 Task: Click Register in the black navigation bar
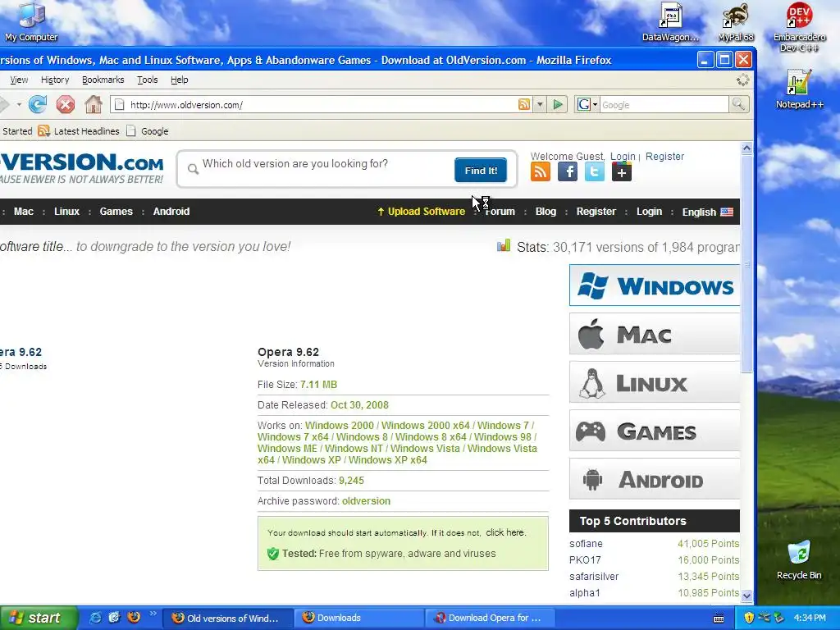596,212
